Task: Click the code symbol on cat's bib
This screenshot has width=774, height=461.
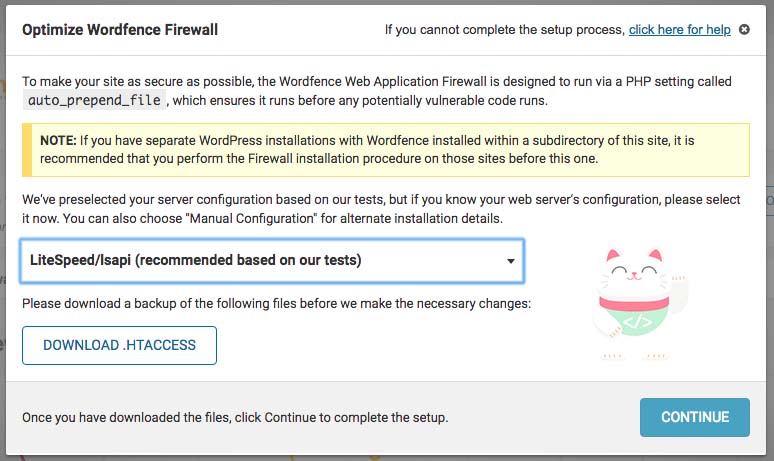Action: [x=637, y=322]
